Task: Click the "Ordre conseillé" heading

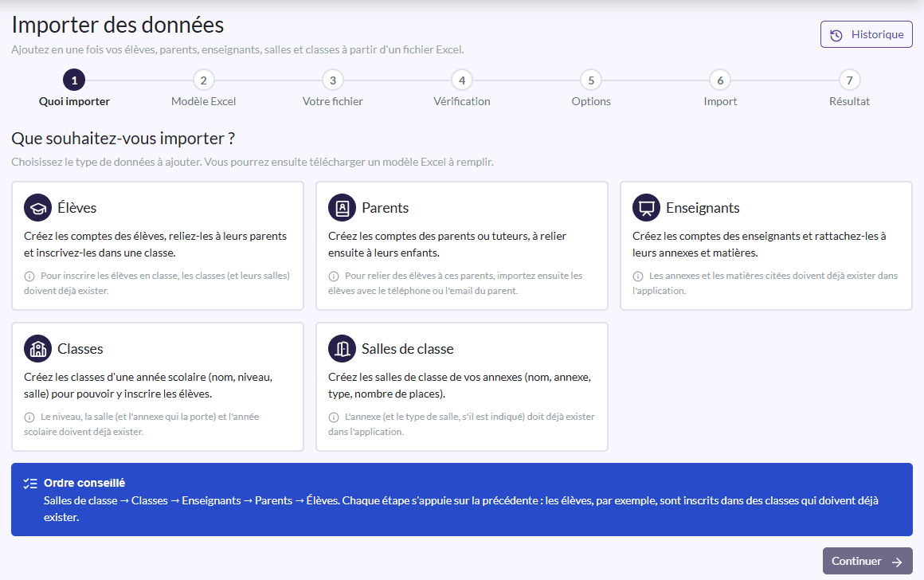Action: coord(84,483)
